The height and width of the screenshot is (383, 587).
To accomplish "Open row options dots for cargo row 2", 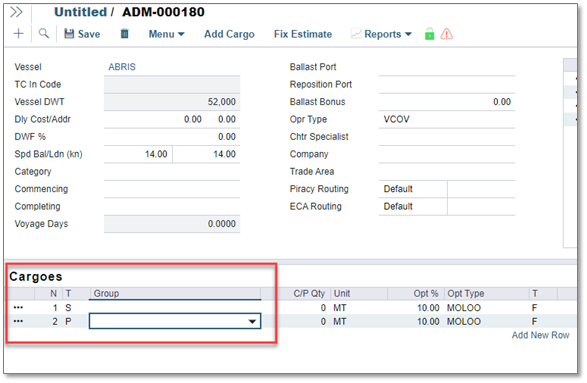I will (x=18, y=321).
